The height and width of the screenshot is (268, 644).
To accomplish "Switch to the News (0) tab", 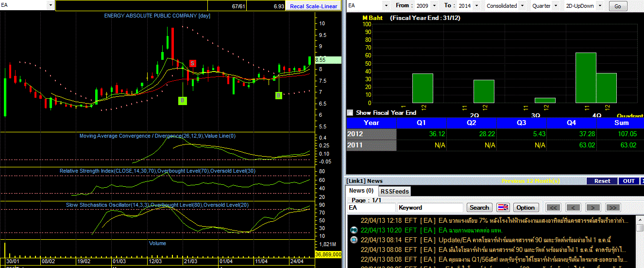I will point(361,191).
